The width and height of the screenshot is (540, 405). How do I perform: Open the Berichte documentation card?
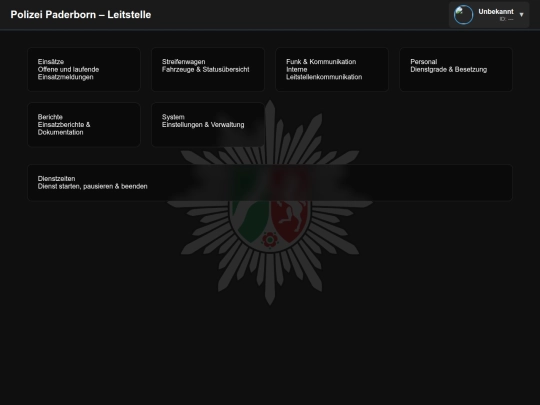[84, 125]
